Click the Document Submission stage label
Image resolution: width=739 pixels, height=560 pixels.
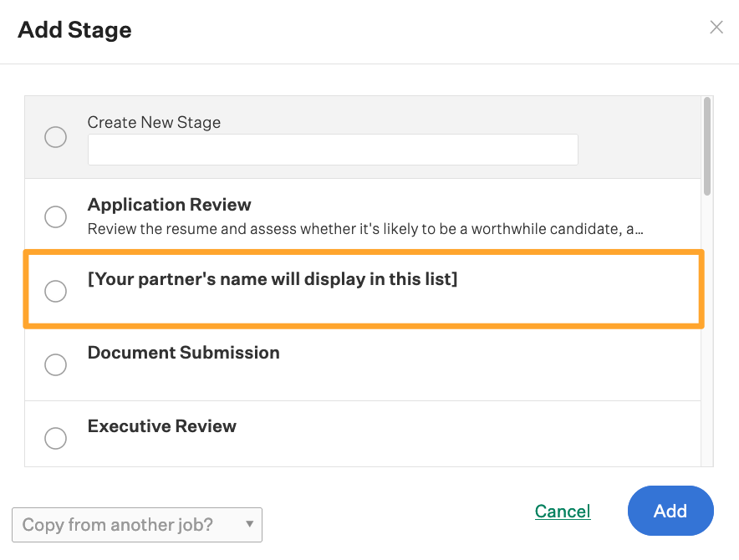183,353
